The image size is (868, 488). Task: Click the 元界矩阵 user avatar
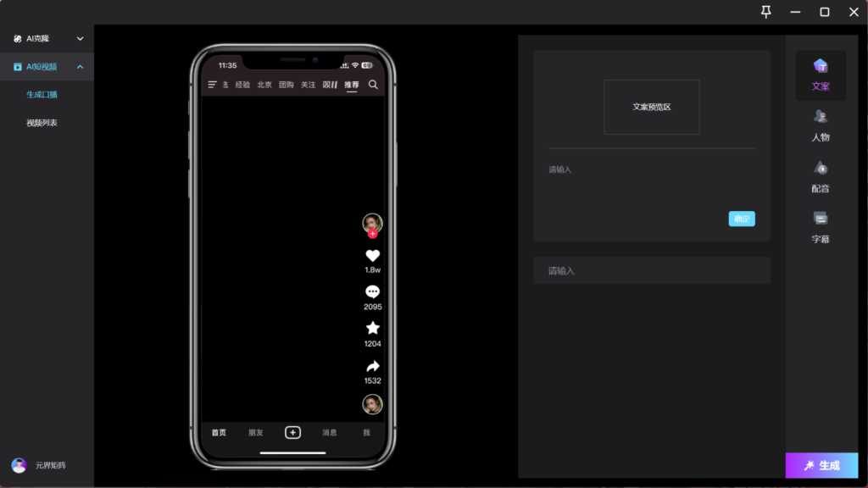pos(19,465)
